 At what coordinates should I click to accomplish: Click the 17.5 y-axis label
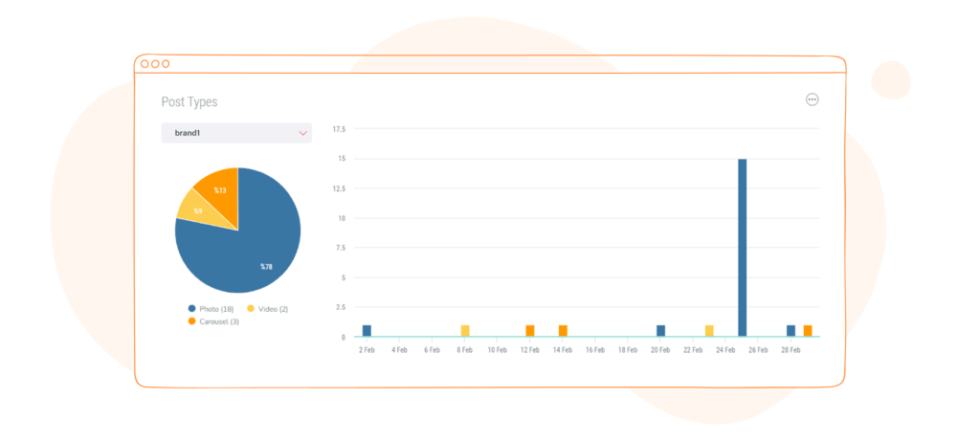(x=339, y=129)
